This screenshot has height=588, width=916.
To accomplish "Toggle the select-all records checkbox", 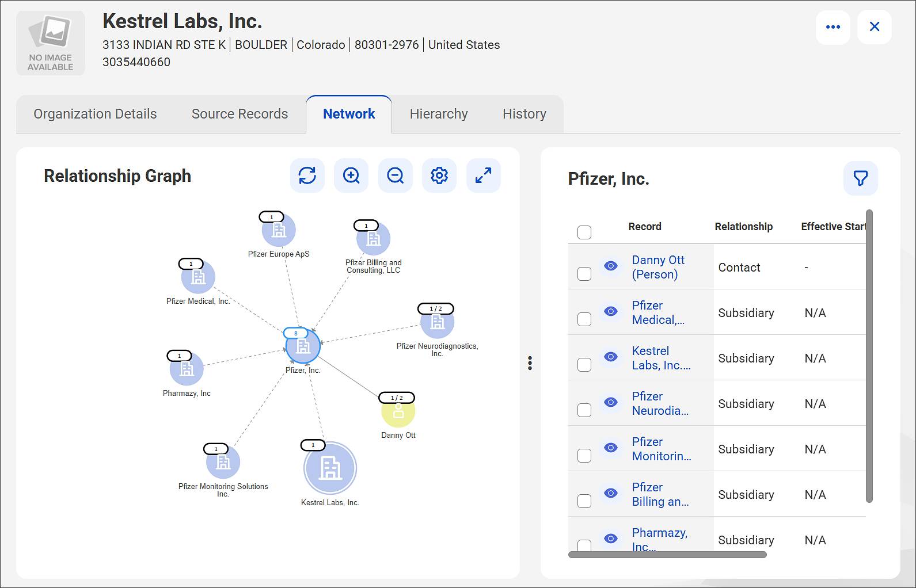I will tap(584, 232).
